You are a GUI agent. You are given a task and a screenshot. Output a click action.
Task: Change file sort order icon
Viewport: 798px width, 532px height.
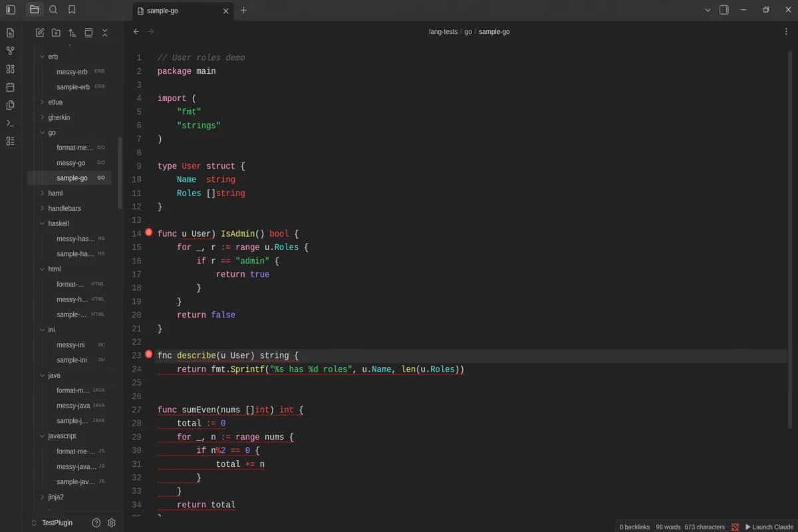[x=72, y=33]
